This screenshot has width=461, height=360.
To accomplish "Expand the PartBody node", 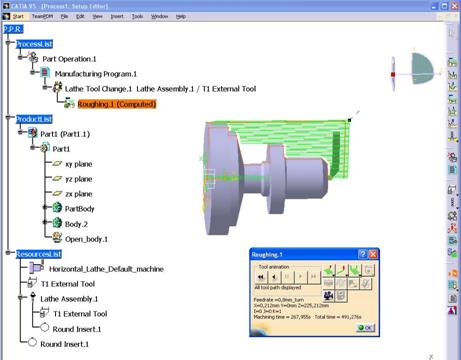I will (x=45, y=207).
